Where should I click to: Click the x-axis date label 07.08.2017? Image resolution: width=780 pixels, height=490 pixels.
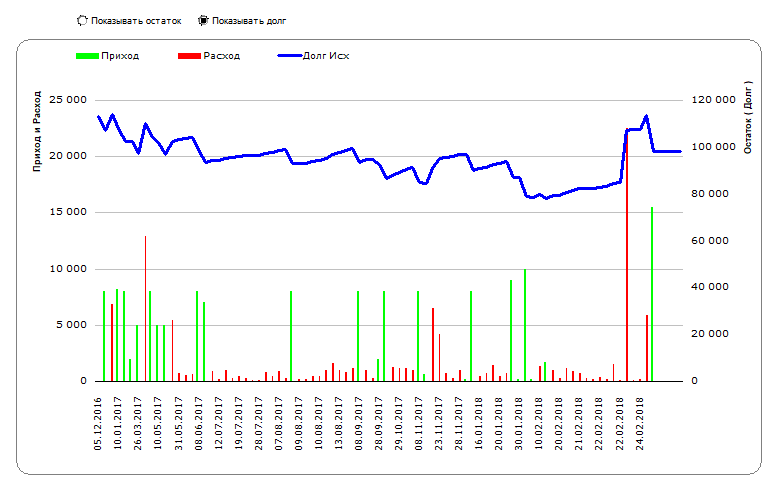coord(279,424)
